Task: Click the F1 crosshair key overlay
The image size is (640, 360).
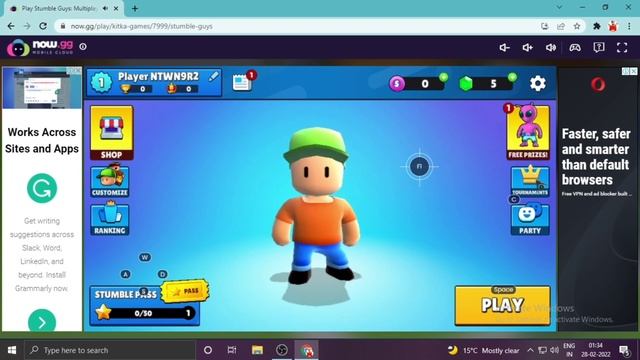Action: (x=419, y=167)
